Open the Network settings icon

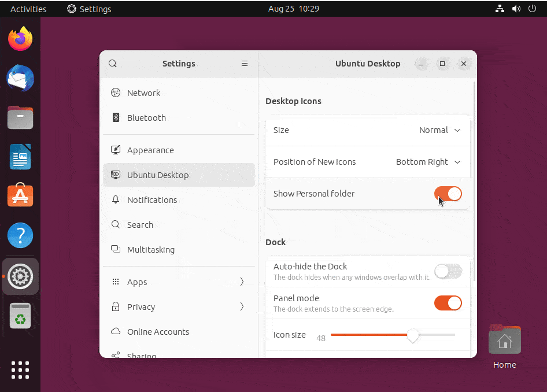pos(117,93)
